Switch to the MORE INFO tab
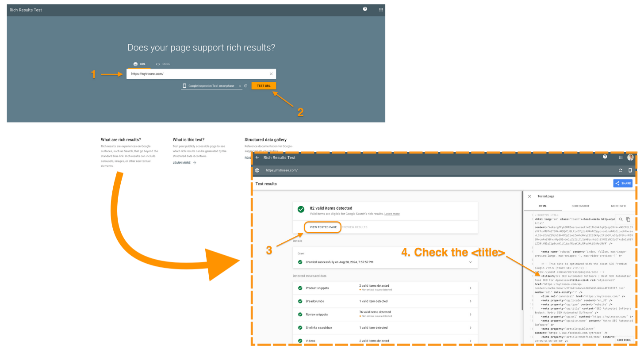This screenshot has width=644, height=361. pos(618,206)
